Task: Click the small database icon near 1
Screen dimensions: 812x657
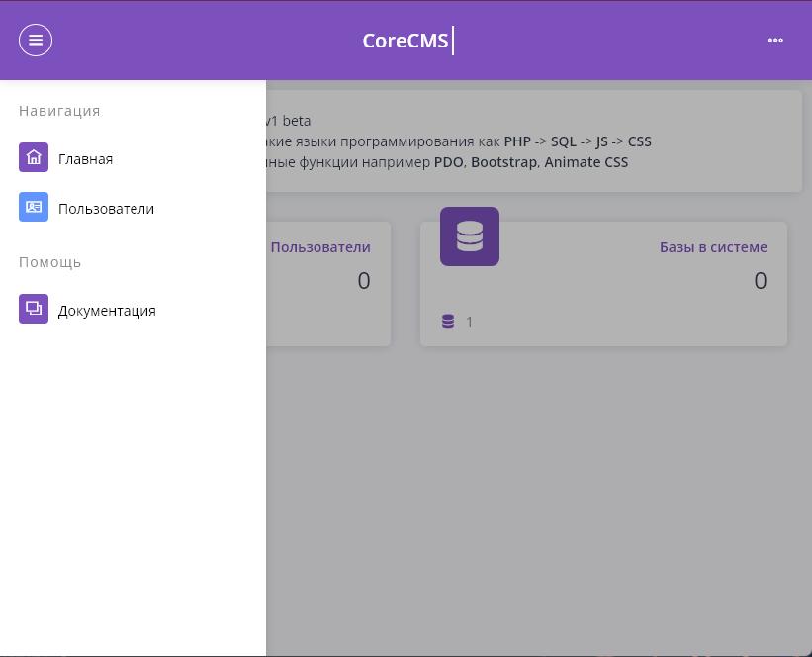Action: click(448, 322)
